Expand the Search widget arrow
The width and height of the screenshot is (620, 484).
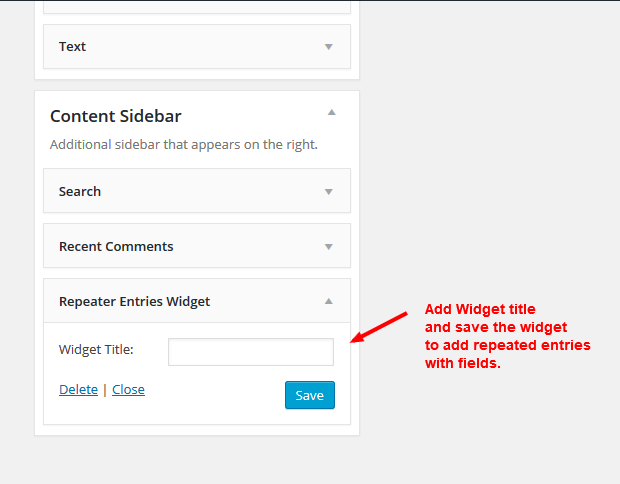(x=328, y=192)
